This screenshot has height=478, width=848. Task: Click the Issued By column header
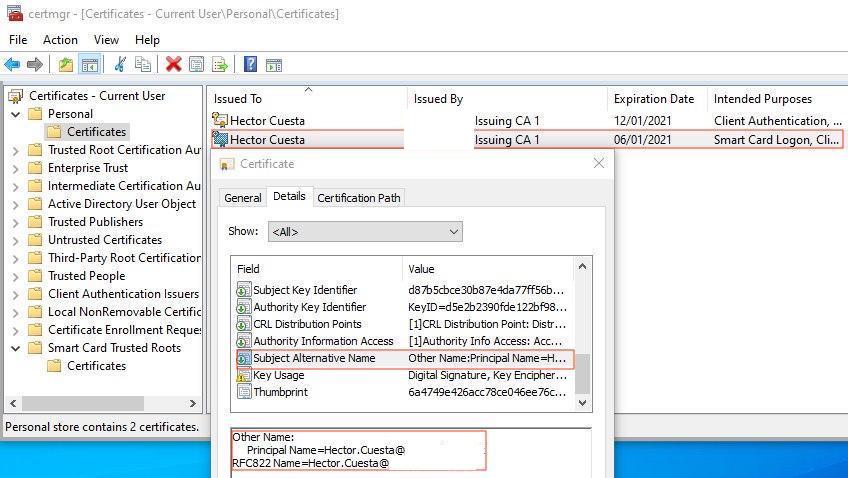pos(438,99)
